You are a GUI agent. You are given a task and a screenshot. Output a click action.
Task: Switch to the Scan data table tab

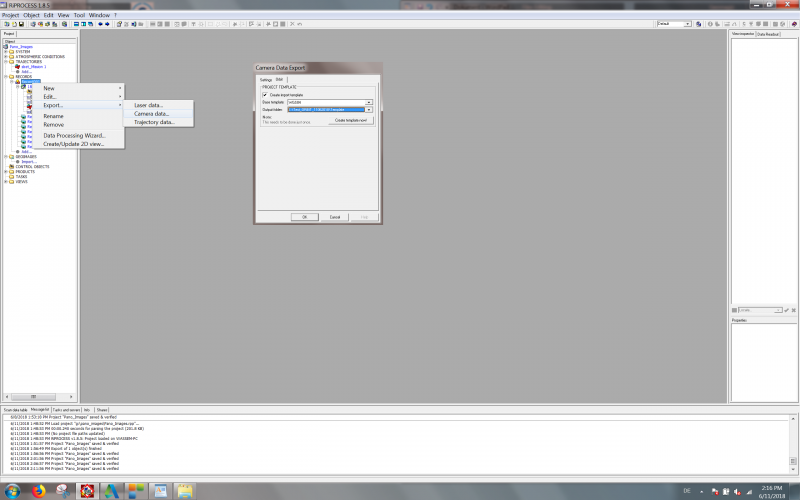pyautogui.click(x=15, y=410)
